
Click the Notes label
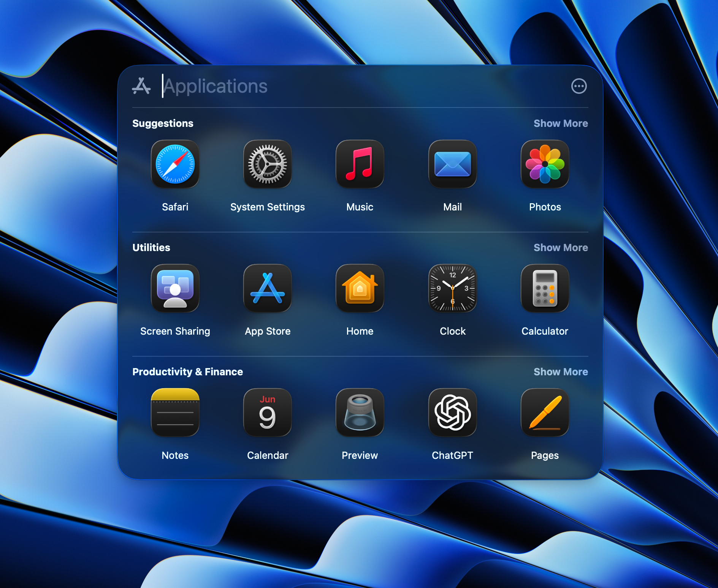point(175,455)
